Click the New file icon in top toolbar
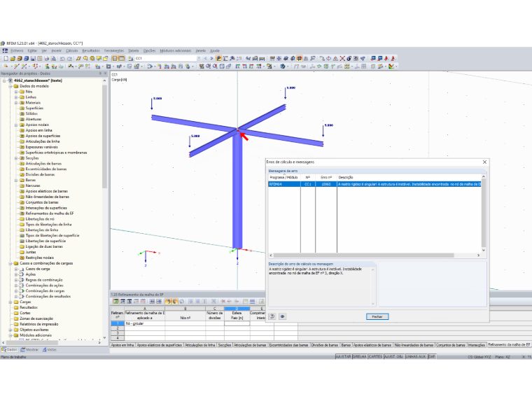532x399 pixels. click(x=6, y=58)
